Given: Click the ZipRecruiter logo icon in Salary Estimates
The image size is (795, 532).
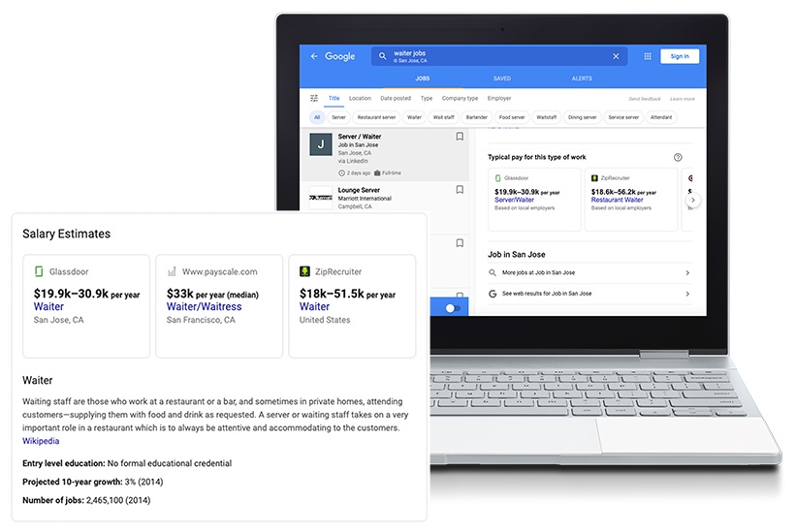Looking at the screenshot, I should click(x=304, y=271).
